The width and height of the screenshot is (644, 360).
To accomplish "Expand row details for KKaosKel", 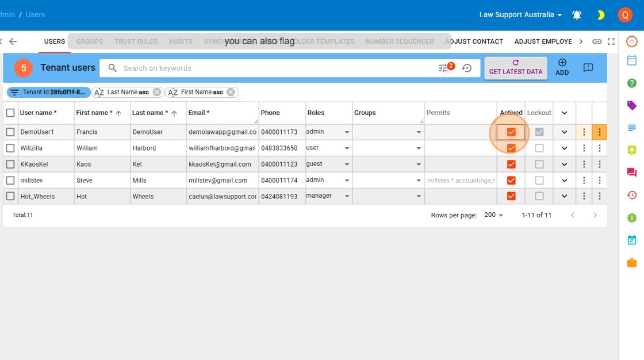I will tap(564, 164).
